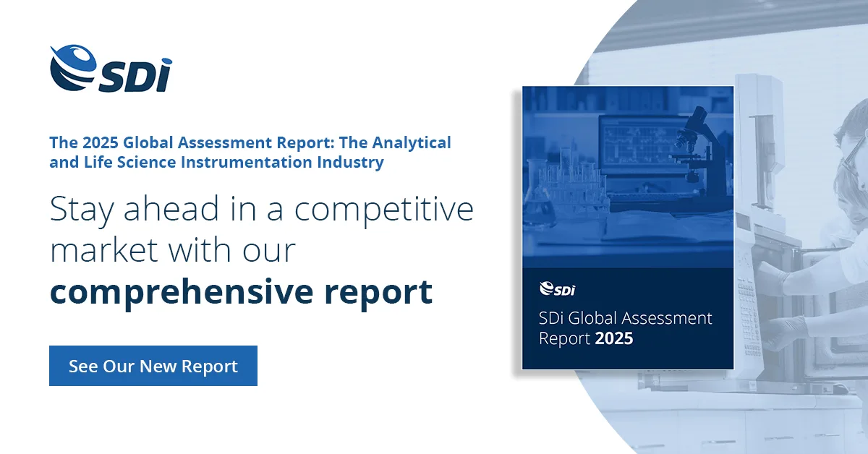
Task: Click the 'SDi Global Assessment' cover title text
Action: click(626, 318)
